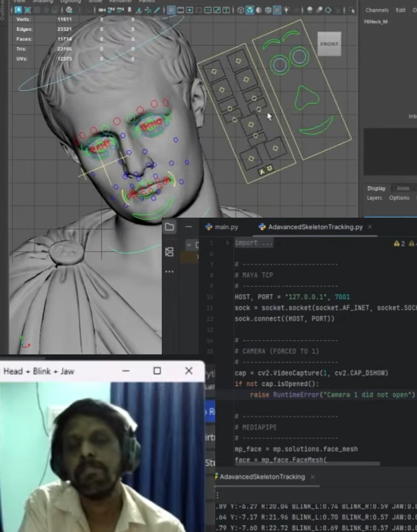The width and height of the screenshot is (417, 532).
Task: Enable Use All Lights bulb icon
Action: coord(287,10)
